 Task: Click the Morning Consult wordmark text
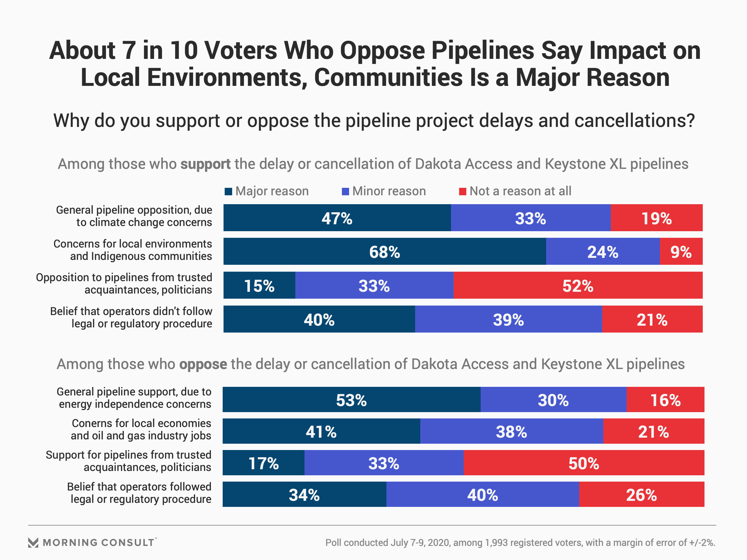click(x=99, y=542)
